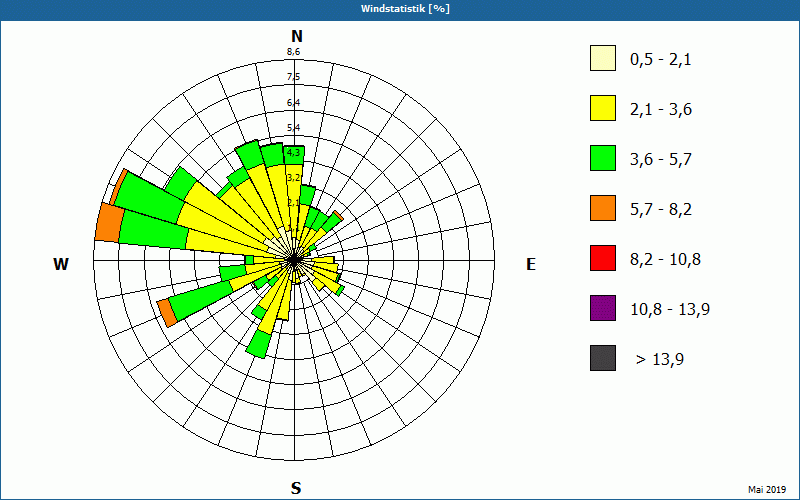Click the 'N' compass label
Viewport: 800px width, 500px height.
tap(296, 36)
